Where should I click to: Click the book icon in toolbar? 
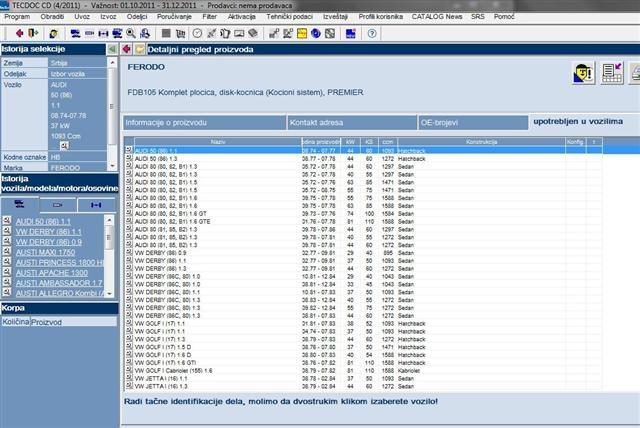click(x=253, y=33)
